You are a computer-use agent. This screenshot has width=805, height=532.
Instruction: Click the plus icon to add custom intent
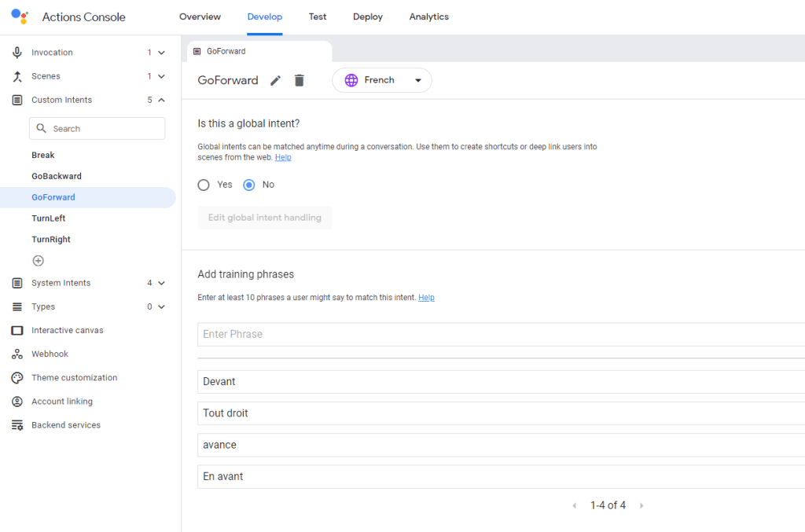[x=38, y=261]
